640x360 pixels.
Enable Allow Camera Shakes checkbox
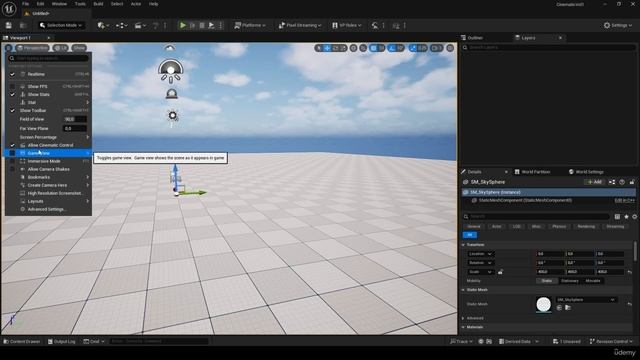tap(12, 169)
